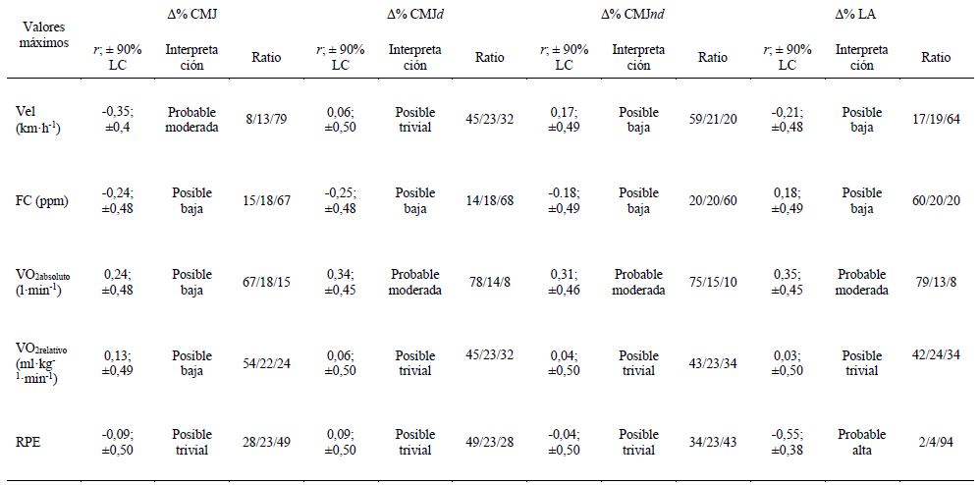Click the Δ% LA column group header
The height and width of the screenshot is (485, 980).
coord(860,16)
